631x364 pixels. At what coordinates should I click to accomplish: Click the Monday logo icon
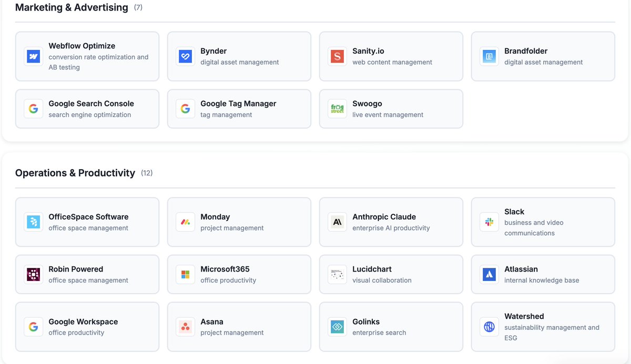tap(186, 222)
